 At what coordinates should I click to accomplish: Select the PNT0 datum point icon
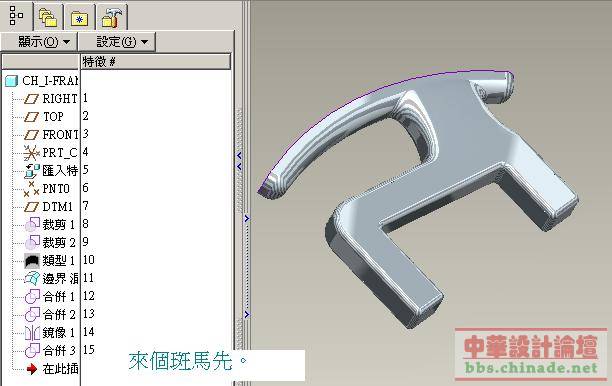tap(31, 189)
